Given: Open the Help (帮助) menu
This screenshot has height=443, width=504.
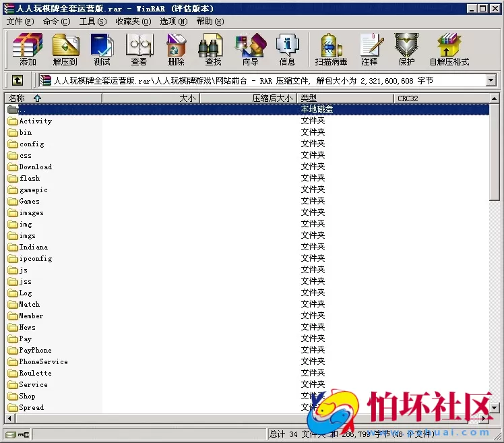Looking at the screenshot, I should coord(210,22).
